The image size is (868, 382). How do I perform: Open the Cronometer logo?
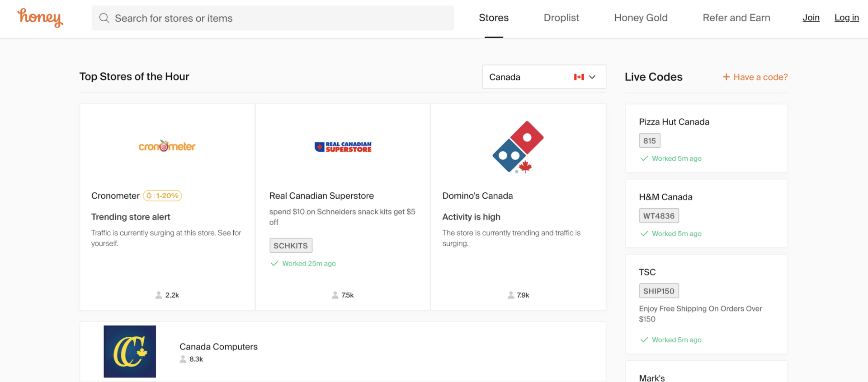(167, 146)
